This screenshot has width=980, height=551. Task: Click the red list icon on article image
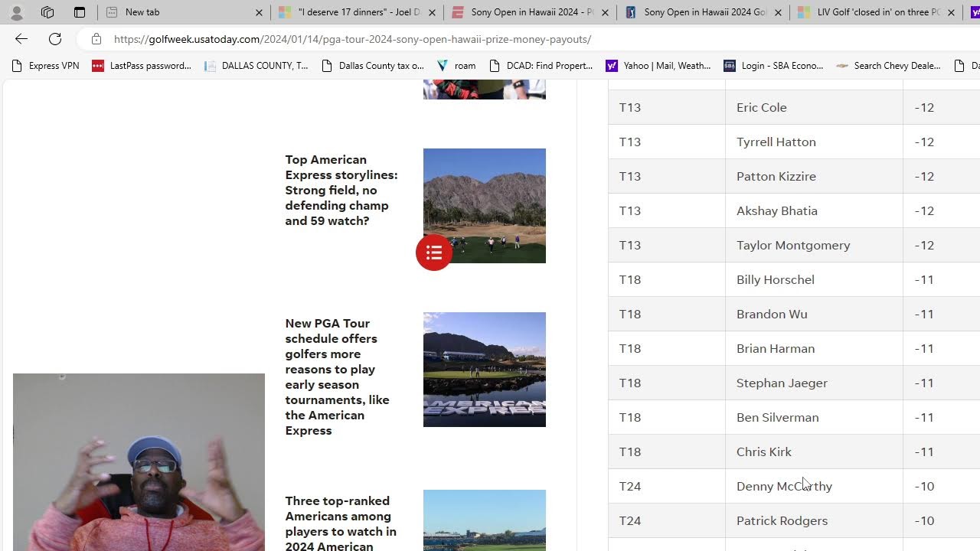point(434,252)
